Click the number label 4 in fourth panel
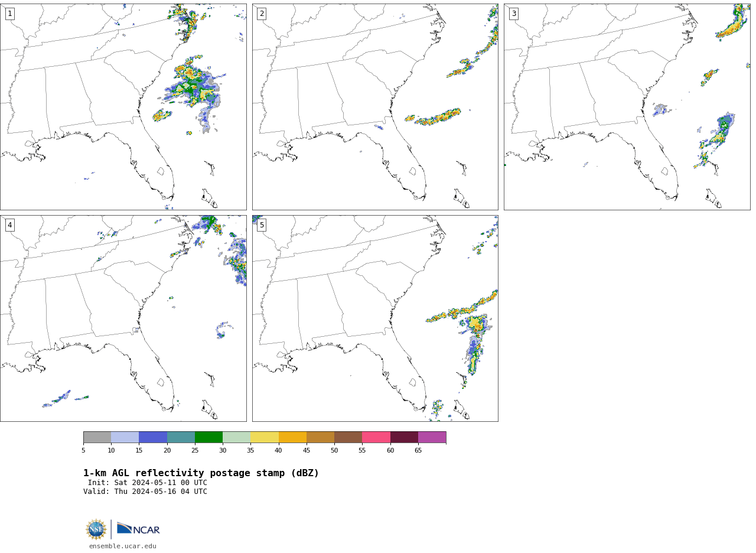This screenshot has height=553, width=756. point(9,225)
